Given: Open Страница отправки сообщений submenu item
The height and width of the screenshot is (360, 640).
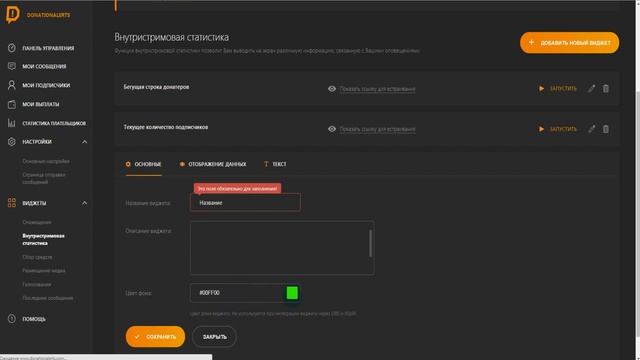Looking at the screenshot, I should 44,178.
